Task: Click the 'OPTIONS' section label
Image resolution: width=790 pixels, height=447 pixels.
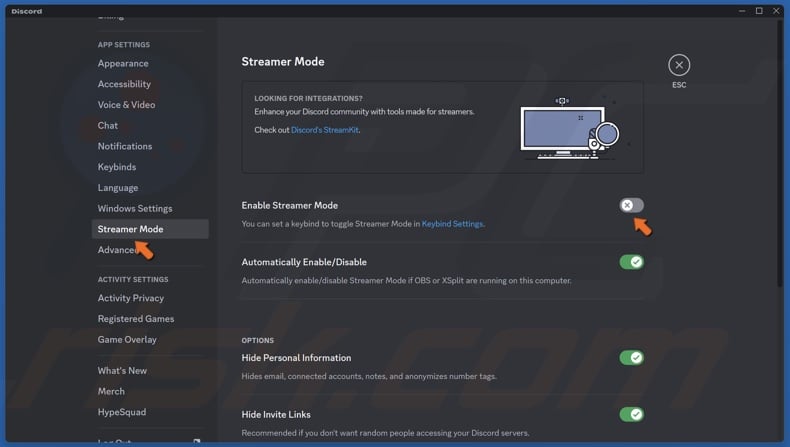Action: pyautogui.click(x=257, y=341)
